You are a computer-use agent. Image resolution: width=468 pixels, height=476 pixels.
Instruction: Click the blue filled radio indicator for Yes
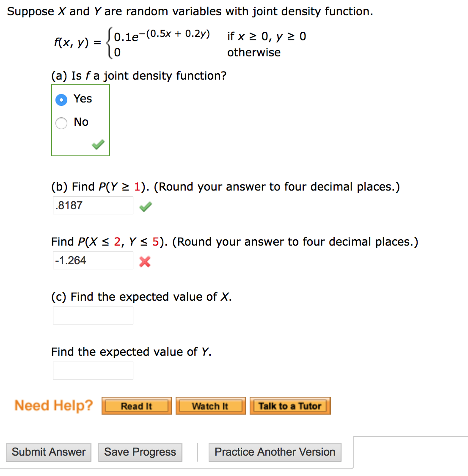[x=61, y=99]
